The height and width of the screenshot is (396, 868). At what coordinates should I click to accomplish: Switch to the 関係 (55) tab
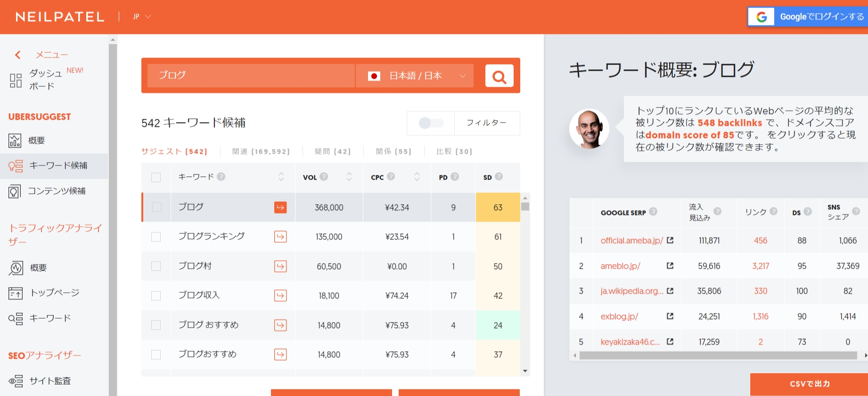coord(393,151)
